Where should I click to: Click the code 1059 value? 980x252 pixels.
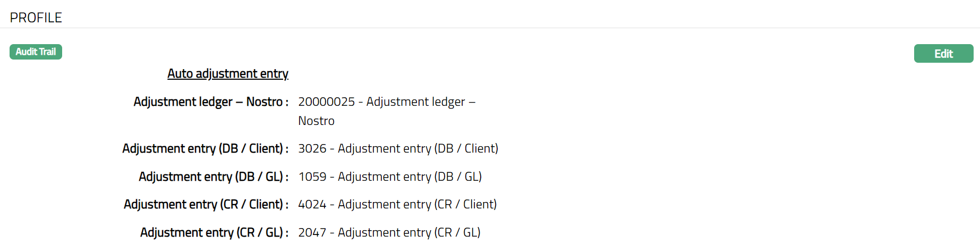312,177
